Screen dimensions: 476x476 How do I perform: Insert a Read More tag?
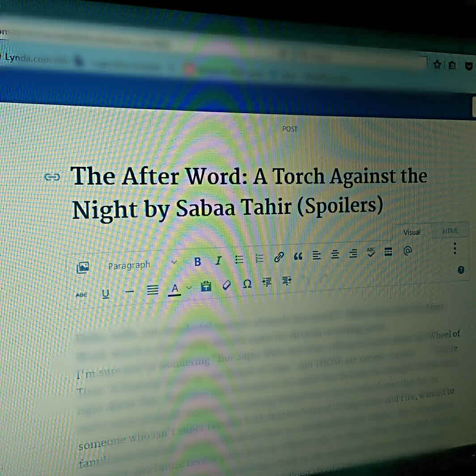pos(388,252)
